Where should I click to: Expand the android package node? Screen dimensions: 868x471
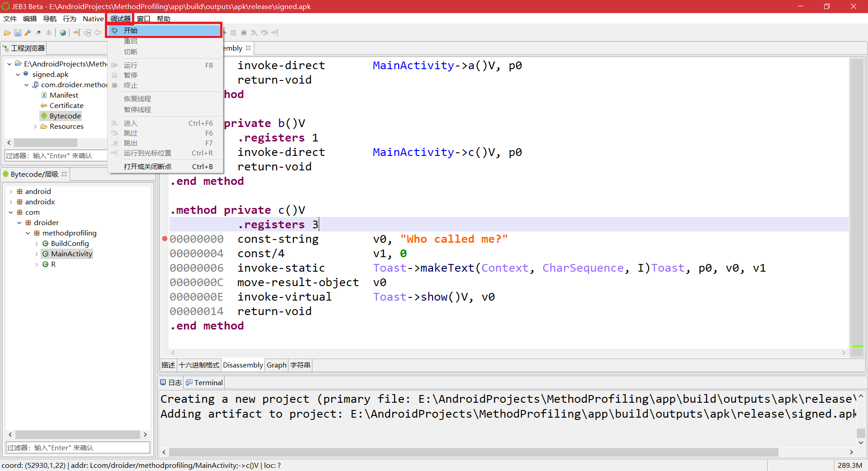coord(11,191)
